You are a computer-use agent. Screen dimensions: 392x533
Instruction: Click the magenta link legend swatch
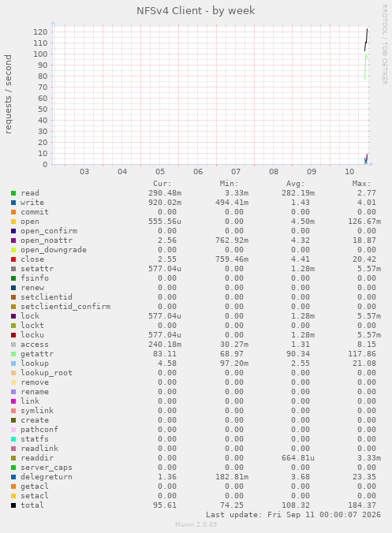(13, 401)
